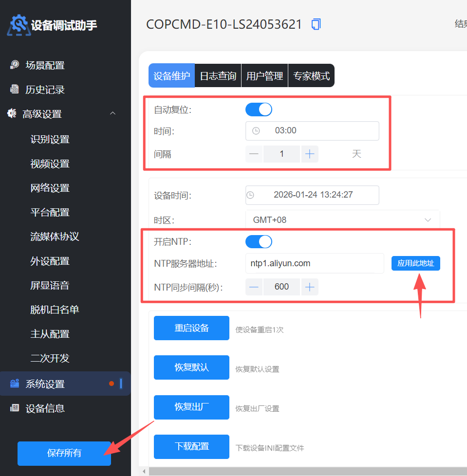Image resolution: width=467 pixels, height=476 pixels.
Task: Click the plus icon for 间隔 days
Action: point(310,154)
